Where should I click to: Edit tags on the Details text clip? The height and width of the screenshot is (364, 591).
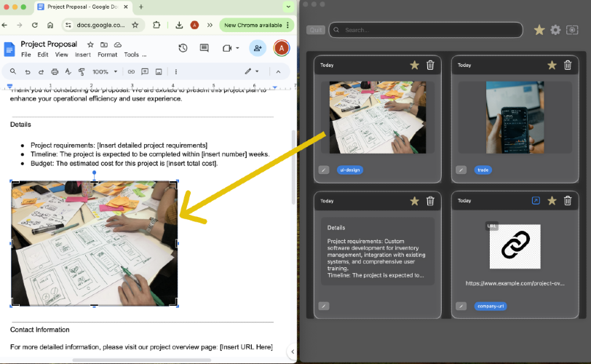[x=324, y=306]
